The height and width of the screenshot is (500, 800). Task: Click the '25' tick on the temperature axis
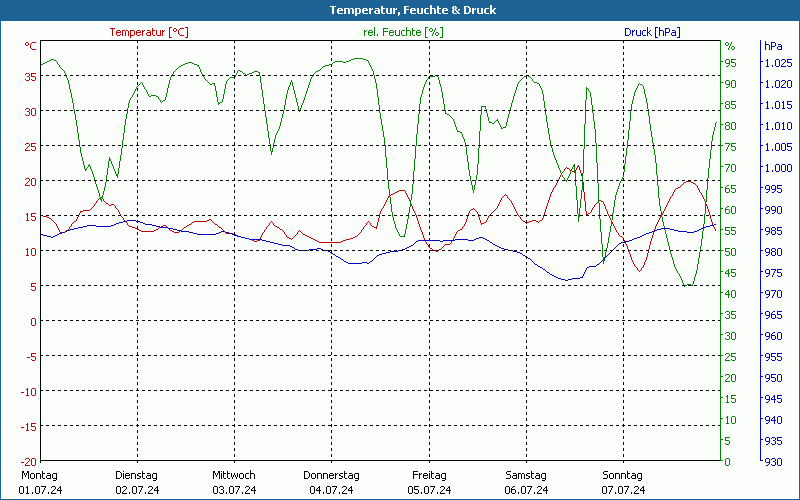tap(31, 146)
